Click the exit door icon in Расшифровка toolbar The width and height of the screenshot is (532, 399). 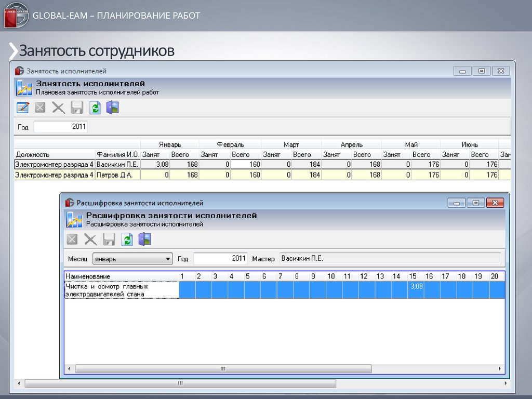[x=145, y=239]
